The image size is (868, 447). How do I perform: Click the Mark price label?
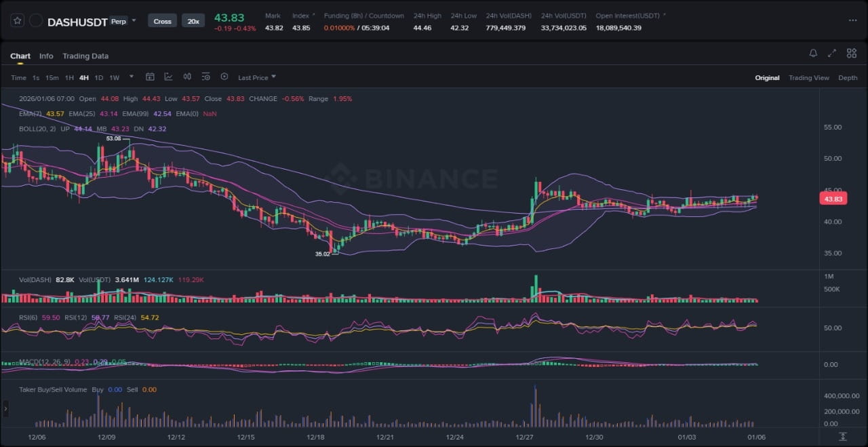tap(273, 16)
